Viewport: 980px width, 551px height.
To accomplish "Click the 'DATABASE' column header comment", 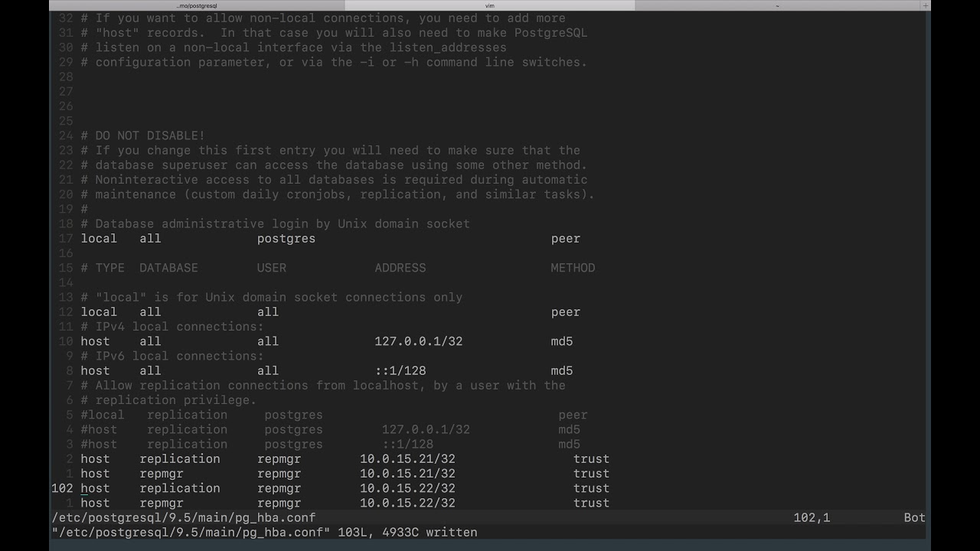I will pyautogui.click(x=168, y=268).
